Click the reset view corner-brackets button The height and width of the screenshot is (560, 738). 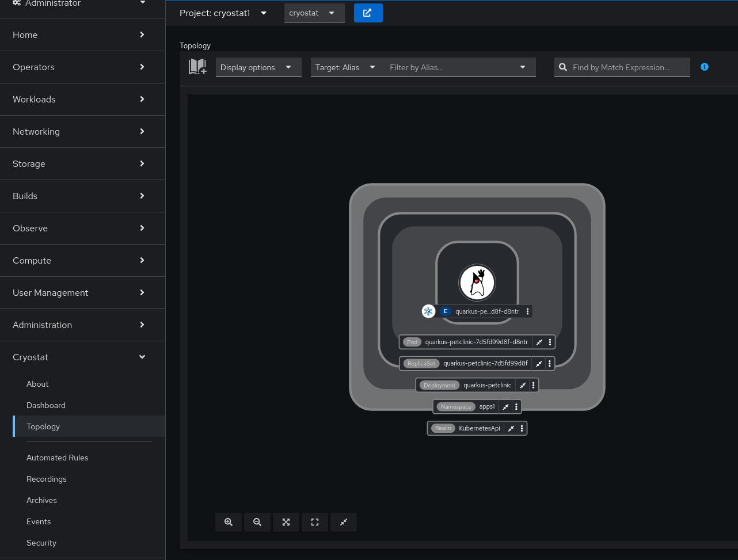[x=315, y=522]
